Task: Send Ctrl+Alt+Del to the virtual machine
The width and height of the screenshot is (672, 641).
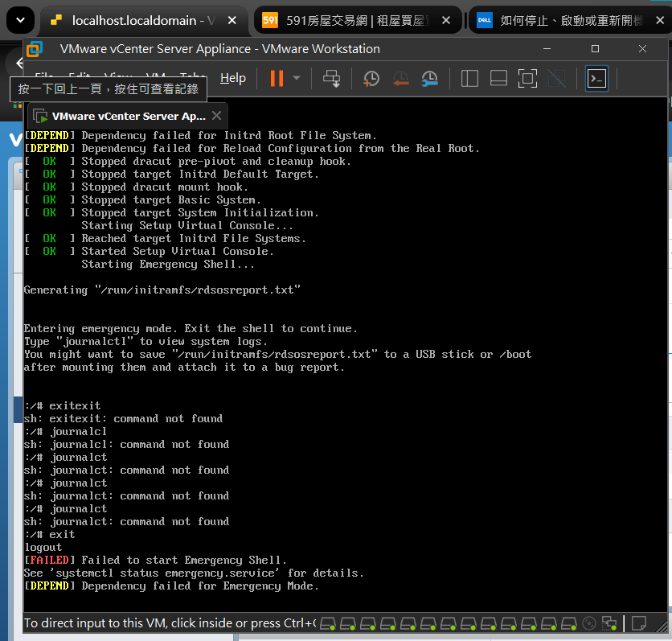Action: point(331,79)
